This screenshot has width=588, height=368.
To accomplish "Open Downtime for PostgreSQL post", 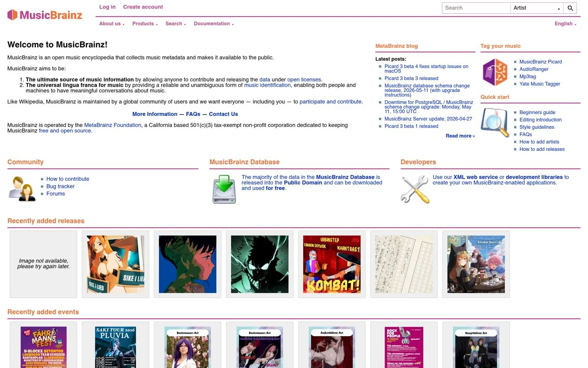I will [429, 107].
